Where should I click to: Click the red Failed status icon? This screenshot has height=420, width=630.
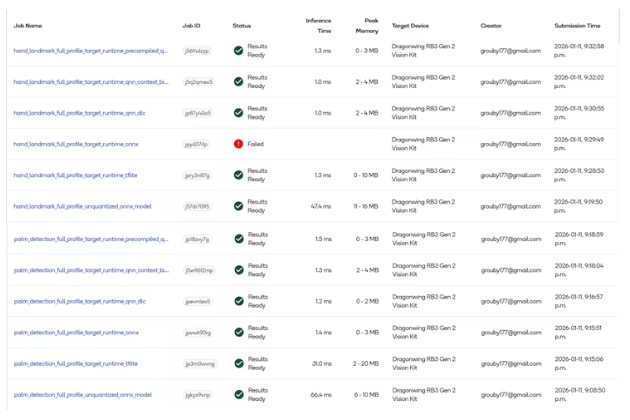click(238, 144)
